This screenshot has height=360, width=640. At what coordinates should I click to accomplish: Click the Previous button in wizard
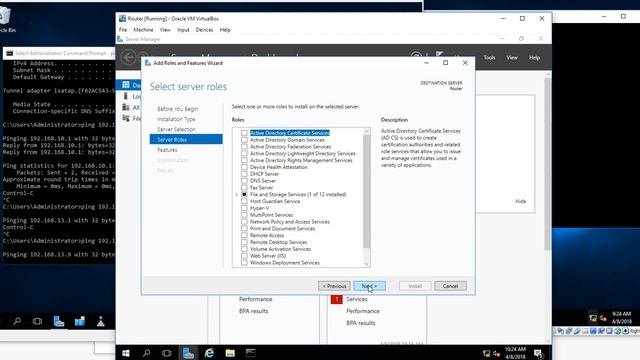[334, 286]
